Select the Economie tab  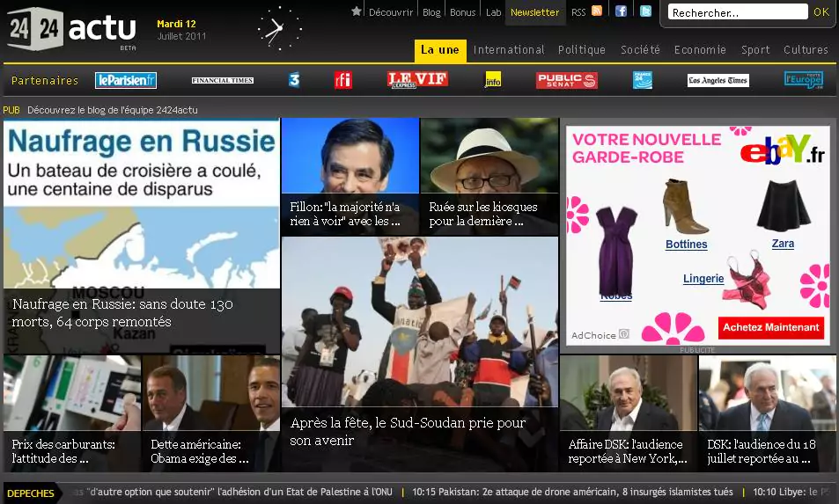tap(700, 50)
